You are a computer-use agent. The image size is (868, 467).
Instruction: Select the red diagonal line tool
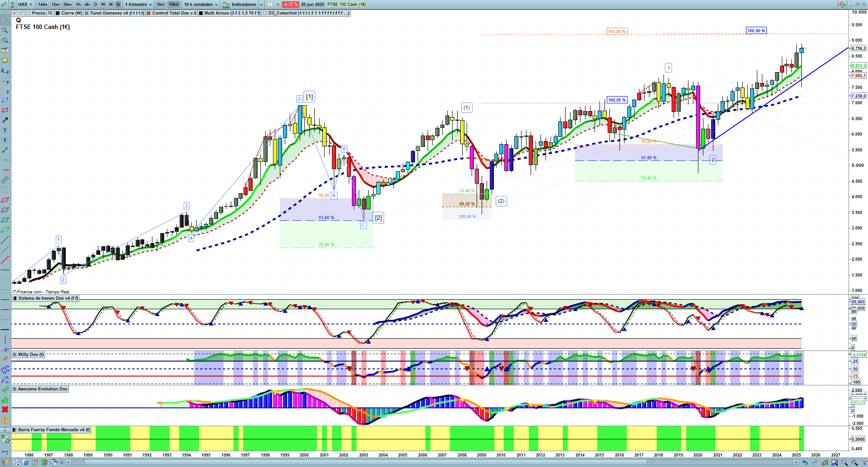tap(5, 260)
